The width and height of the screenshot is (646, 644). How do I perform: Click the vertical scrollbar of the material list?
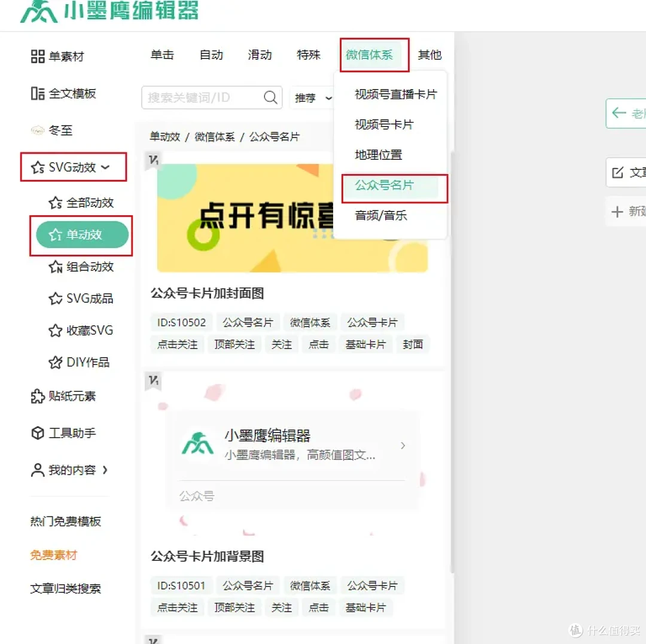[x=452, y=362]
